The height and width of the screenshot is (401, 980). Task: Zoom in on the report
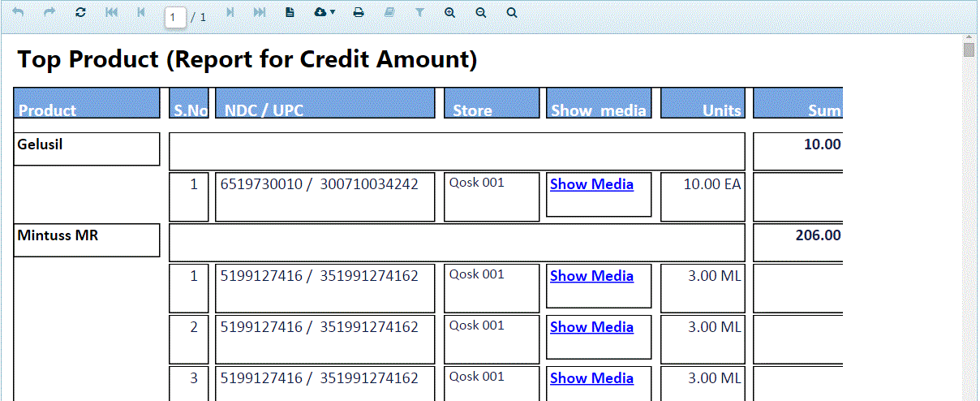(x=450, y=12)
